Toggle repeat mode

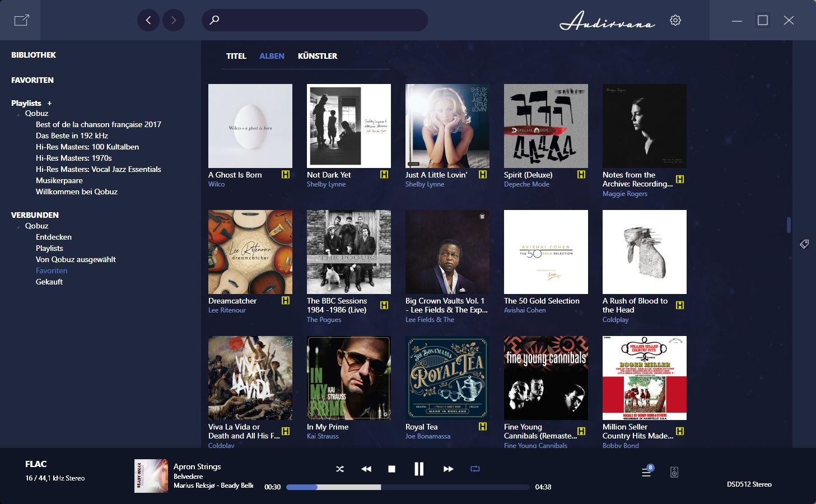[475, 469]
